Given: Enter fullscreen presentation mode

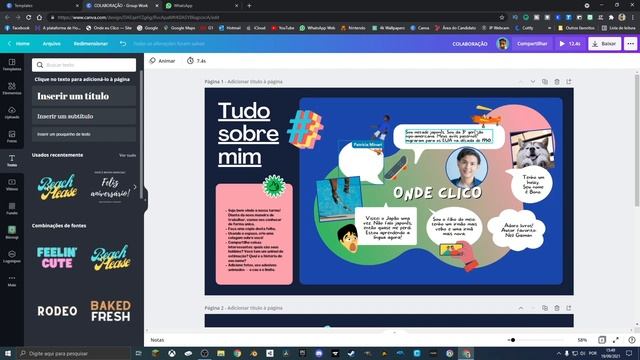Looking at the screenshot, I should [616, 340].
